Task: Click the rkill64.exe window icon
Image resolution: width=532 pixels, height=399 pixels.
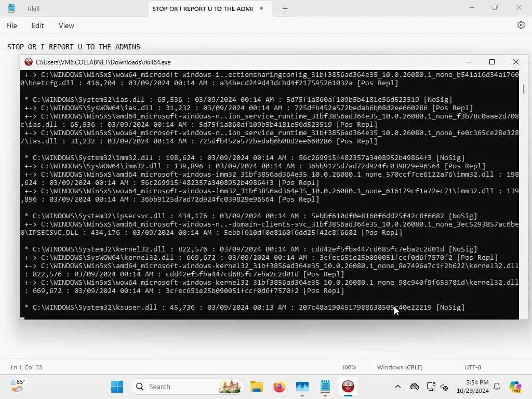Action: pyautogui.click(x=29, y=62)
